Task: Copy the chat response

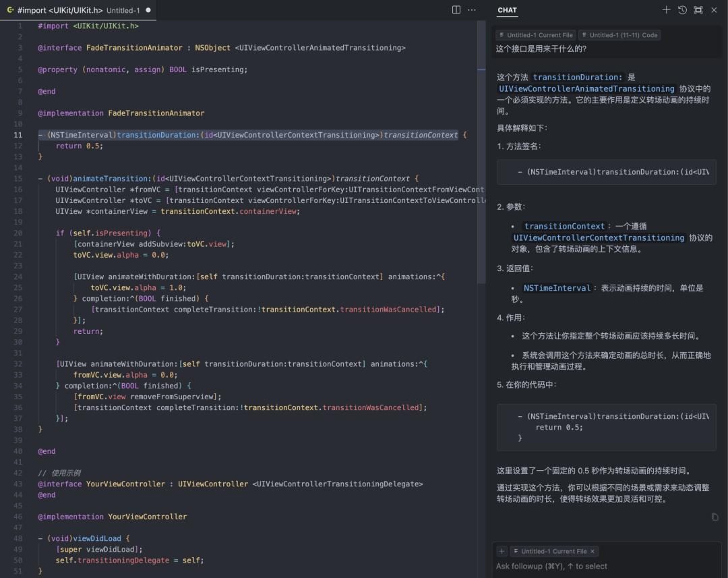Action: point(715,517)
